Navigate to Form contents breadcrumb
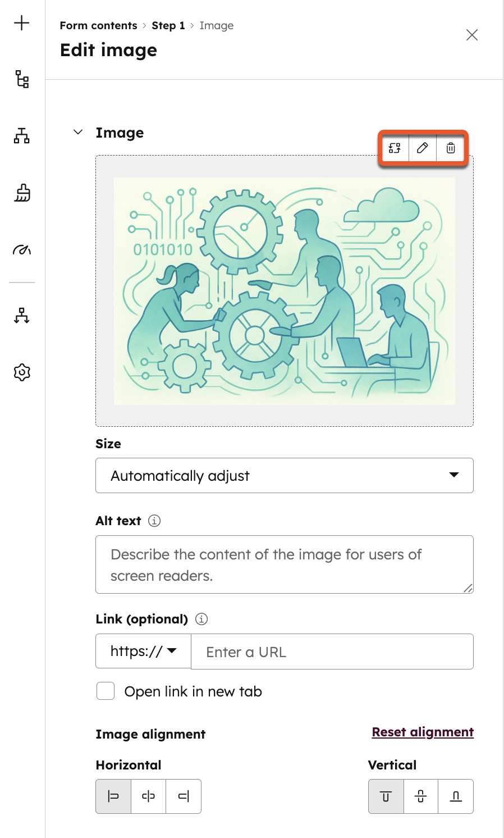Screen dimensions: 504x838 coord(98,25)
